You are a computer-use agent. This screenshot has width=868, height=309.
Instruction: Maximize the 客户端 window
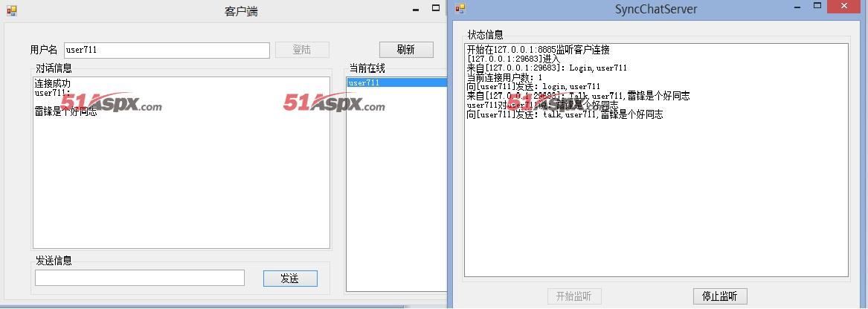point(436,8)
